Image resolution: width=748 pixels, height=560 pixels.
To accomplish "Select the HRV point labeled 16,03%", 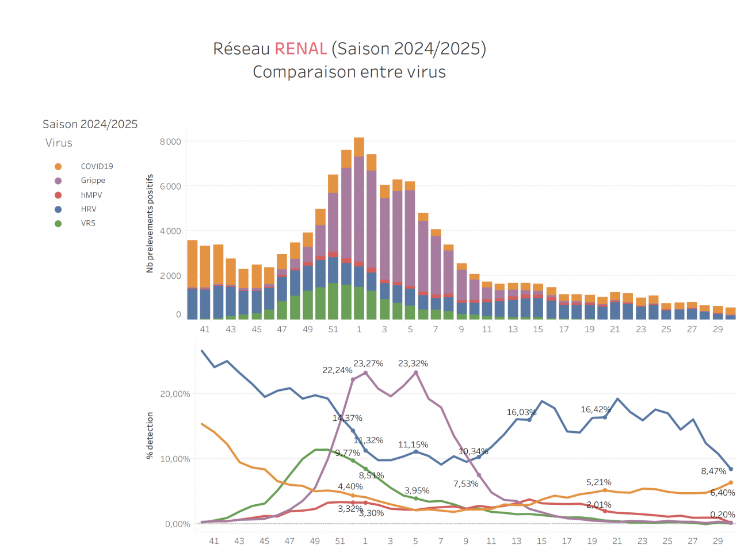I will pos(529,420).
